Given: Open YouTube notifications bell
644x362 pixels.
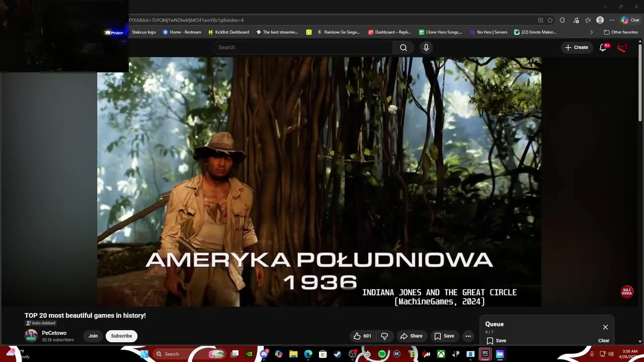Looking at the screenshot, I should pos(603,47).
